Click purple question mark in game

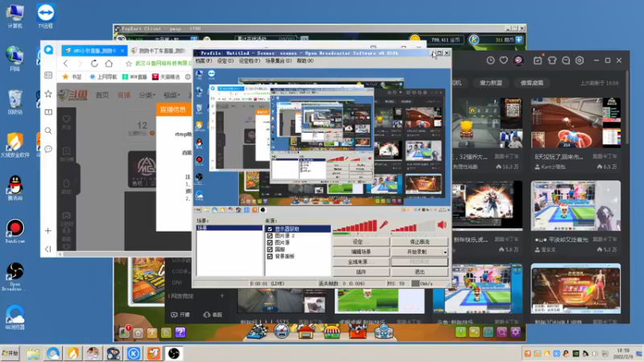(x=180, y=332)
